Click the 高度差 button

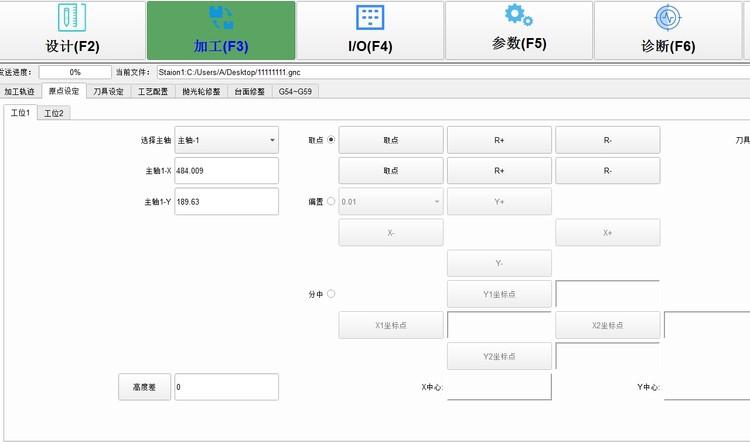coord(144,387)
